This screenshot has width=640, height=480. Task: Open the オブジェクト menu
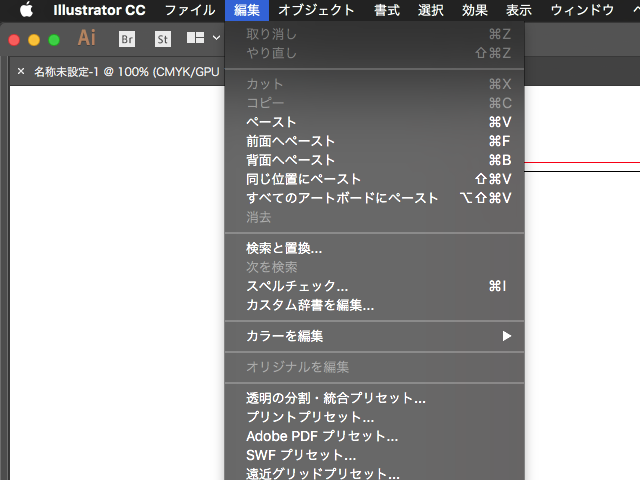[316, 10]
